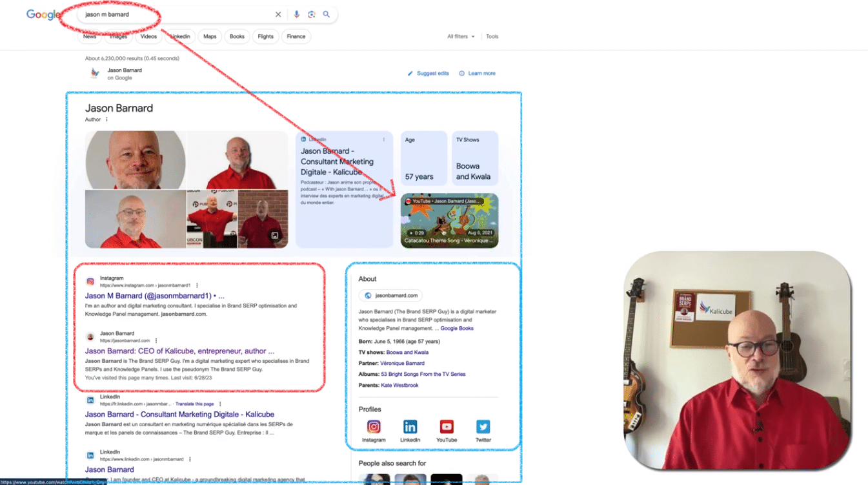868x485 pixels.
Task: Click Boowa and Kwala TV shows link
Action: [407, 353]
